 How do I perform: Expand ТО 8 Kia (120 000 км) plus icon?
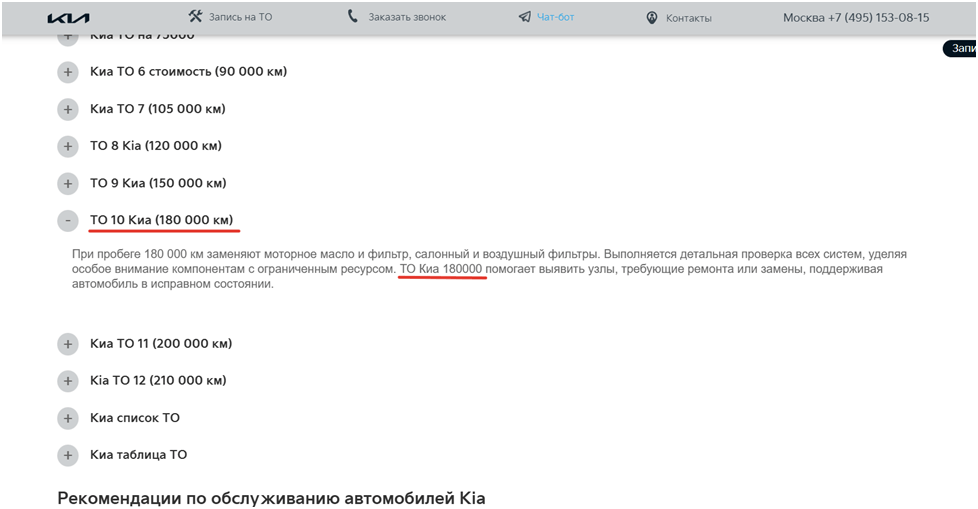click(x=68, y=147)
